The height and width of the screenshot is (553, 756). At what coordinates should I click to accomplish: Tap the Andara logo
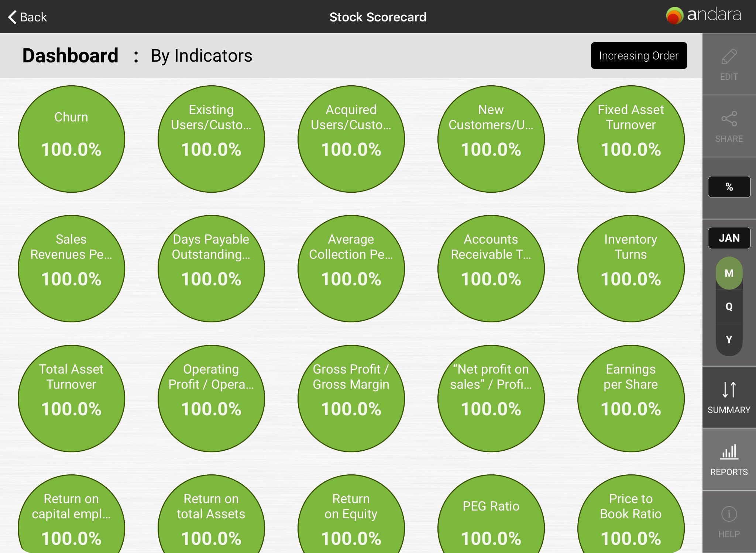coord(703,16)
